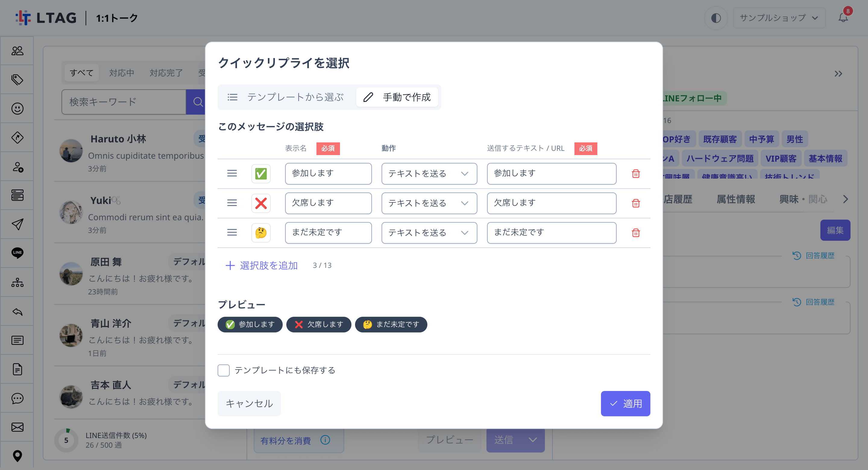Viewport: 868px width, 470px height.
Task: Open the diamond arrow sidebar icon
Action: 17,138
